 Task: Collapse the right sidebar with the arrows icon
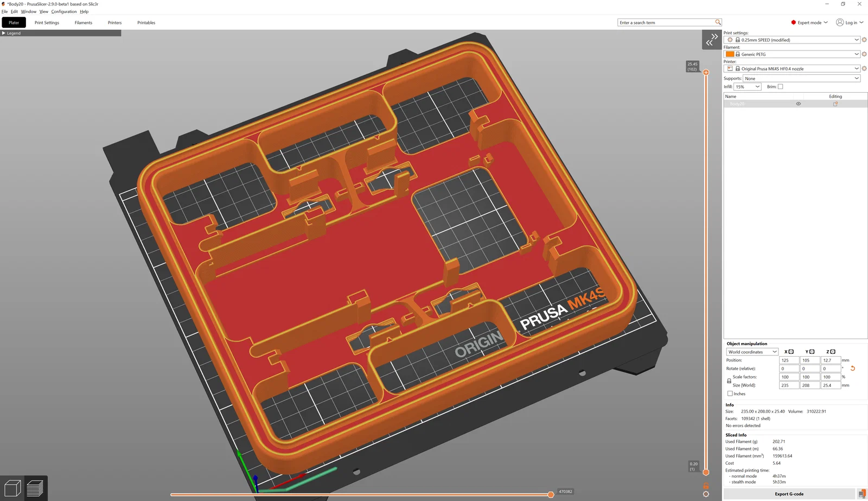point(712,40)
